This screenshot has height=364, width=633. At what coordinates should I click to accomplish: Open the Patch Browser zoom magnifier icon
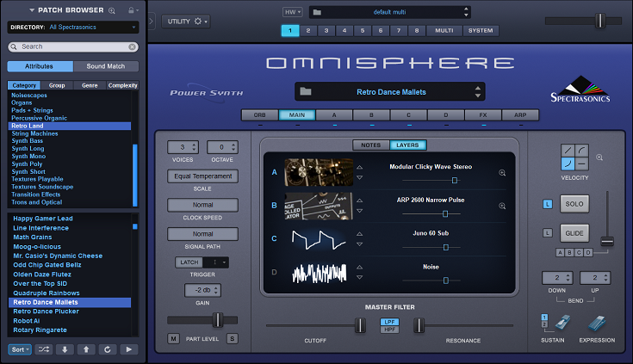pyautogui.click(x=112, y=10)
